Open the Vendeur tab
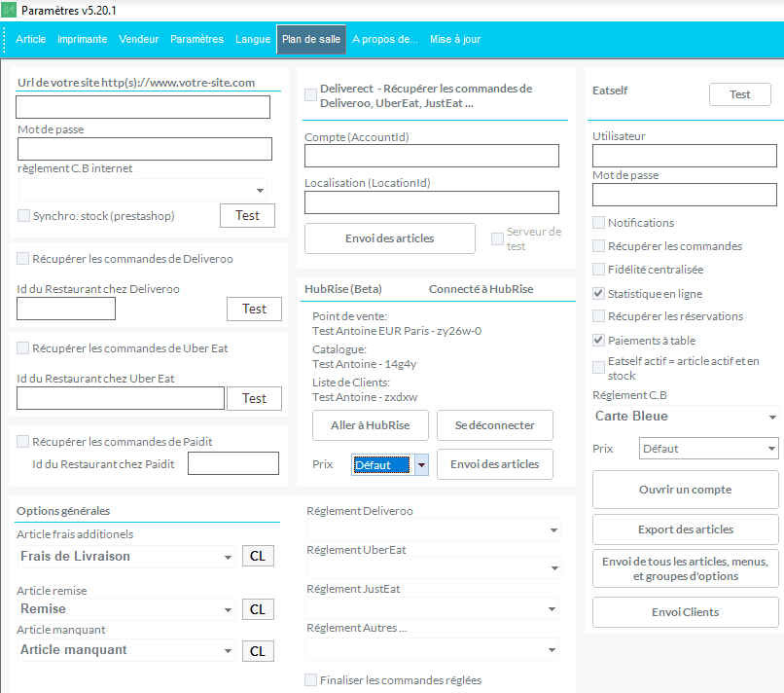 pyautogui.click(x=138, y=39)
